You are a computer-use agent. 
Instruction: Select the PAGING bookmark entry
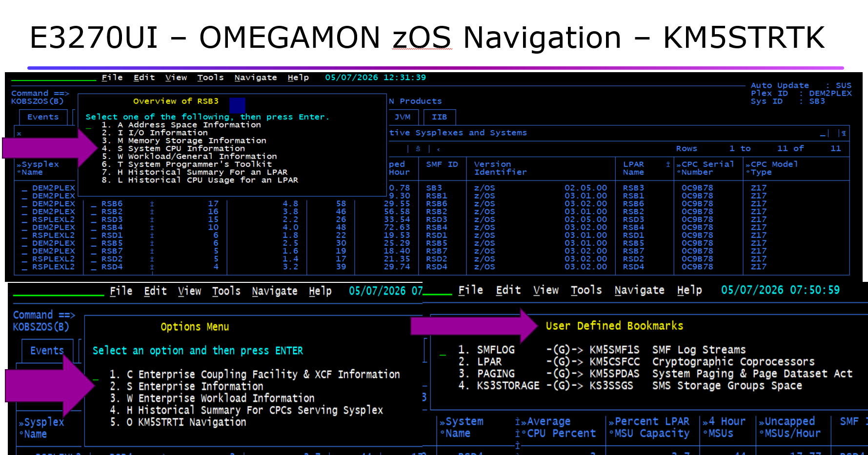point(655,374)
